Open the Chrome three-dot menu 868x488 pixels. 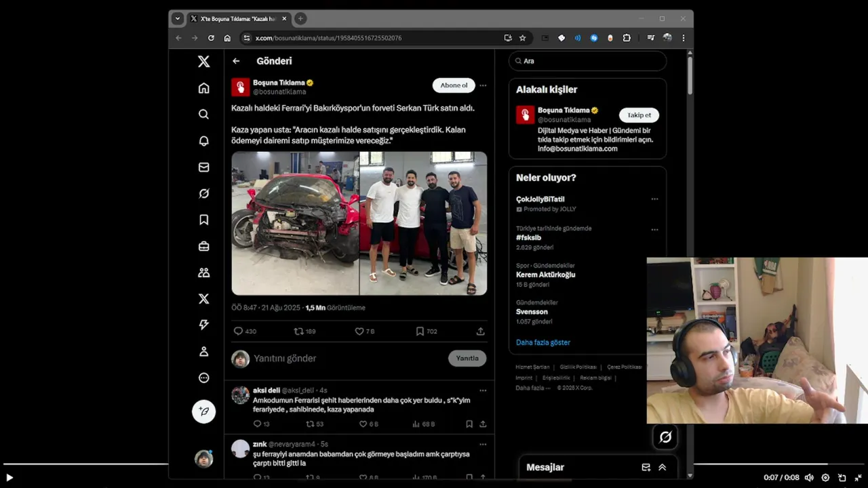683,38
